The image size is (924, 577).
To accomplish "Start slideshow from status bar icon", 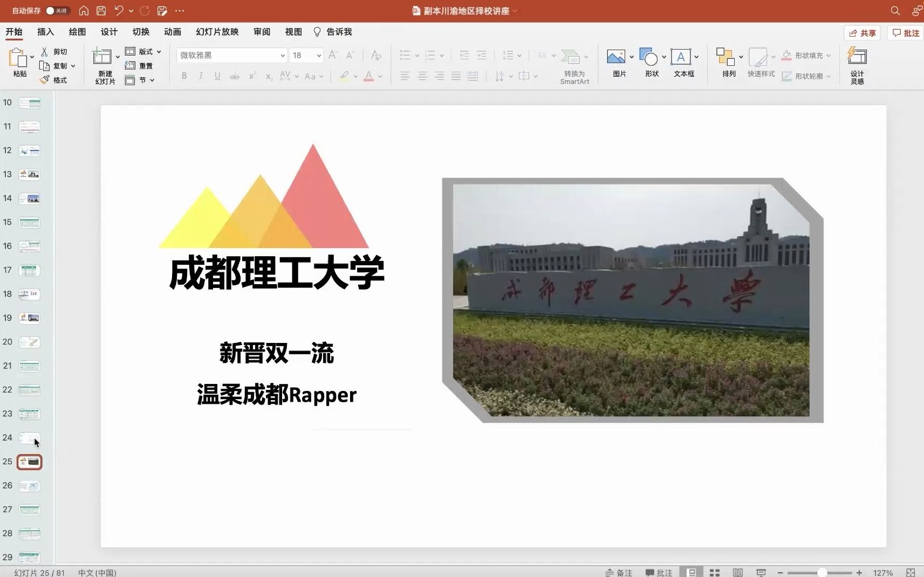I will 761,573.
